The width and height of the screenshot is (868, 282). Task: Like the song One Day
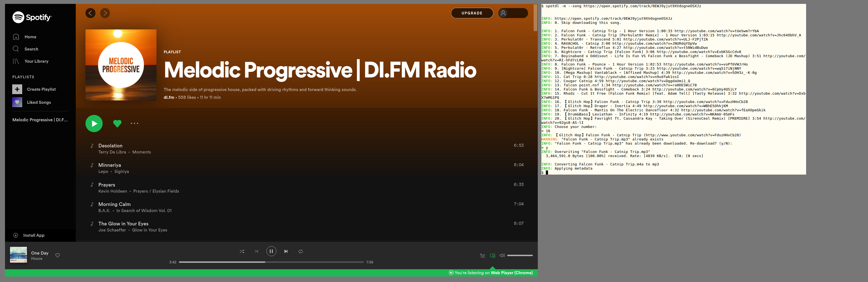(58, 255)
